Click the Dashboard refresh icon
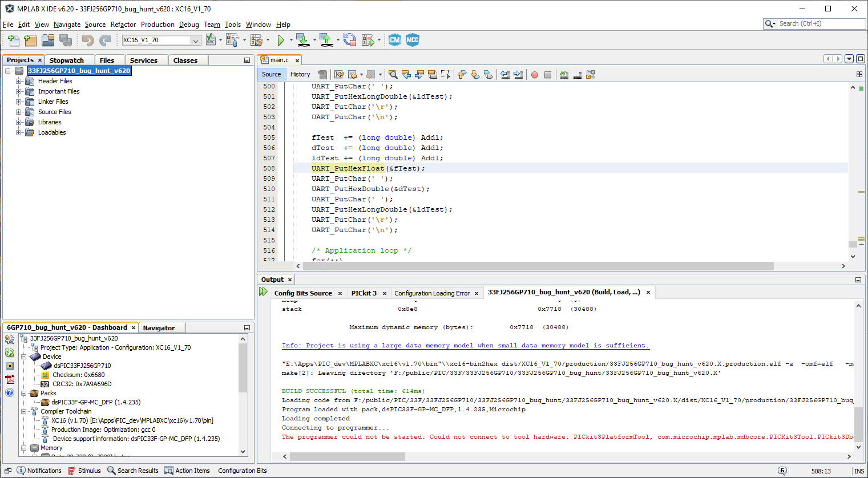This screenshot has width=868, height=478. (10, 353)
